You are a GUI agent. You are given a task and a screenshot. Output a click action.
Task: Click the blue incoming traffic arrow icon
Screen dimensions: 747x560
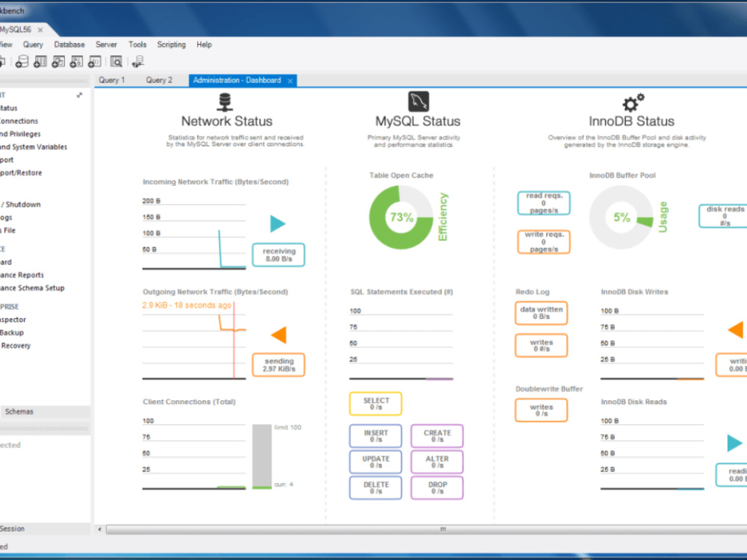click(278, 224)
